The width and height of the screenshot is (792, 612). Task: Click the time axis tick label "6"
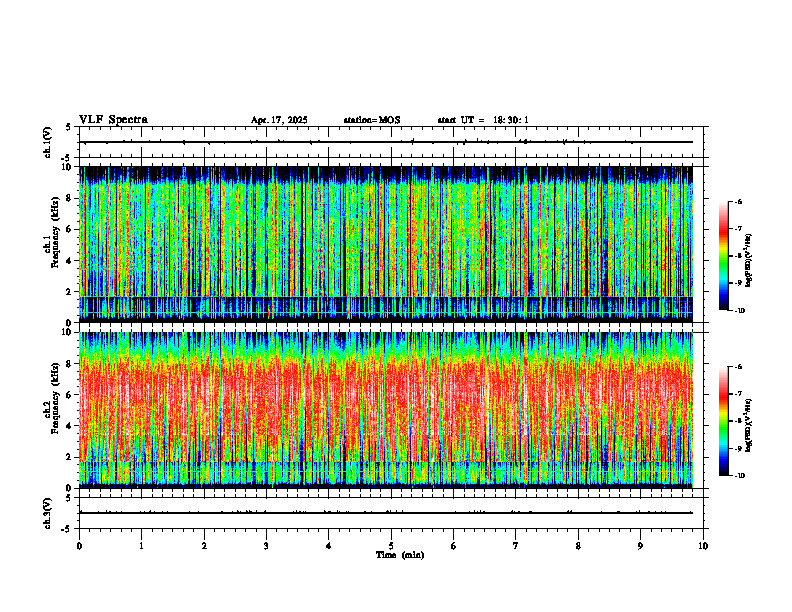pyautogui.click(x=453, y=546)
